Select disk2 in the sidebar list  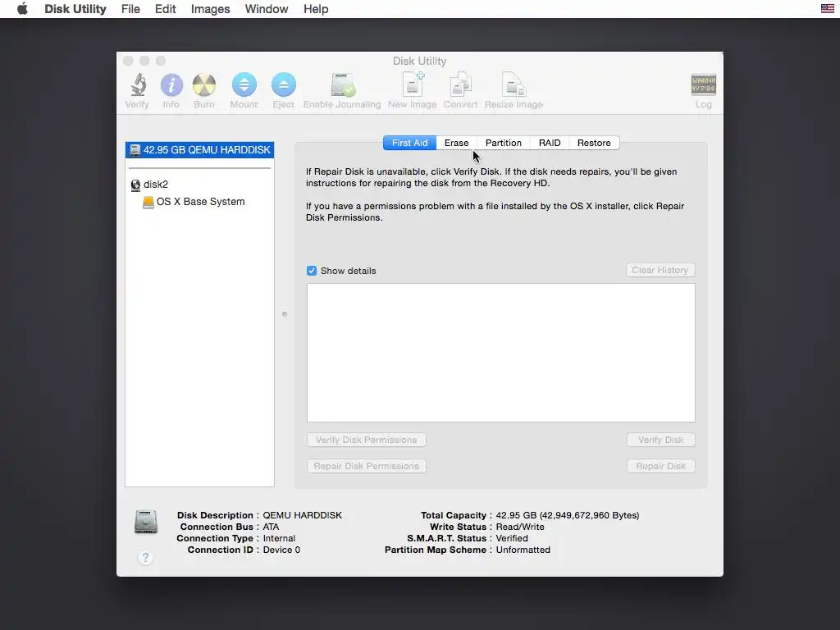click(200, 185)
